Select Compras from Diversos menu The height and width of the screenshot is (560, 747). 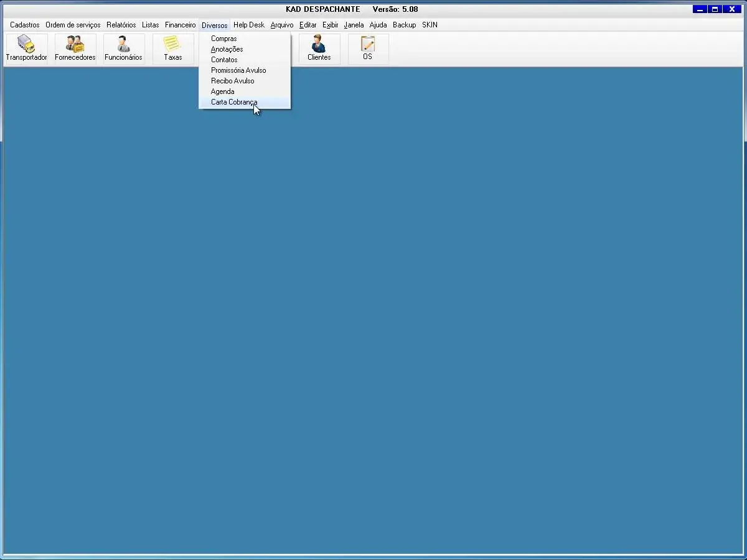pyautogui.click(x=223, y=39)
